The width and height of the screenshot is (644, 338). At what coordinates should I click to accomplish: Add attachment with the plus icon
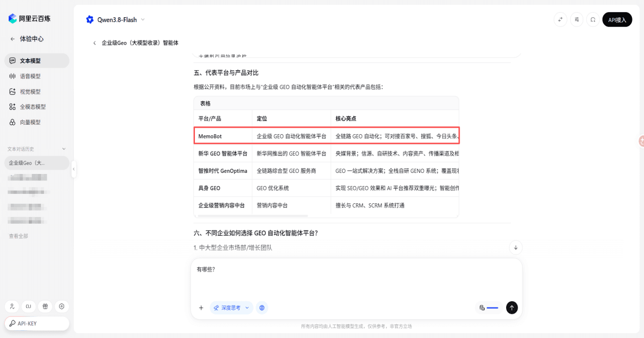click(x=201, y=308)
